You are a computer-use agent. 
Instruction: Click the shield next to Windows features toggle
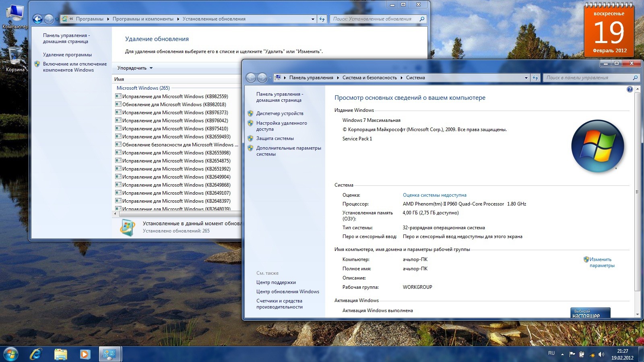click(x=37, y=64)
